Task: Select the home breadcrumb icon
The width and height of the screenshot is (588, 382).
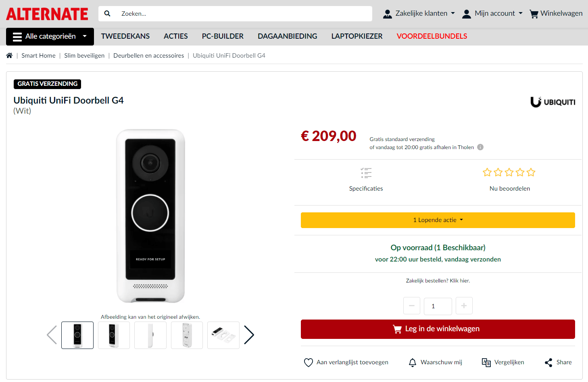Action: tap(9, 55)
